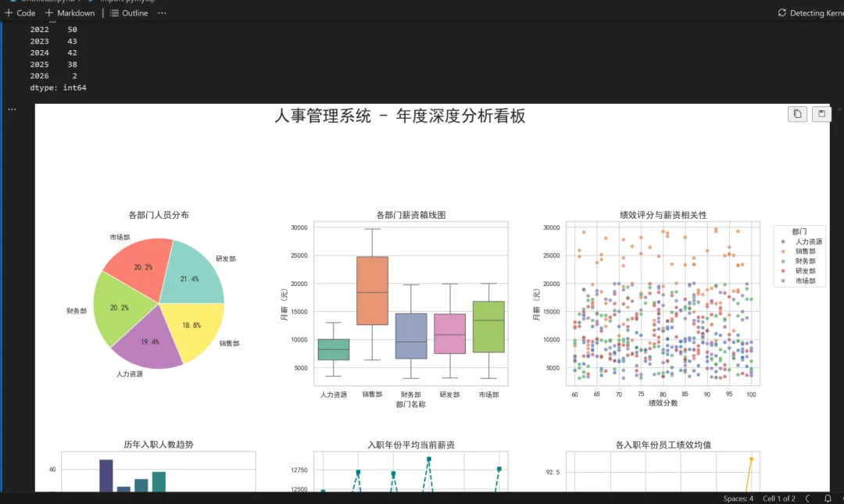Click the pie chart title 各部门人员分布
Screen dimensions: 844x504
click(158, 215)
